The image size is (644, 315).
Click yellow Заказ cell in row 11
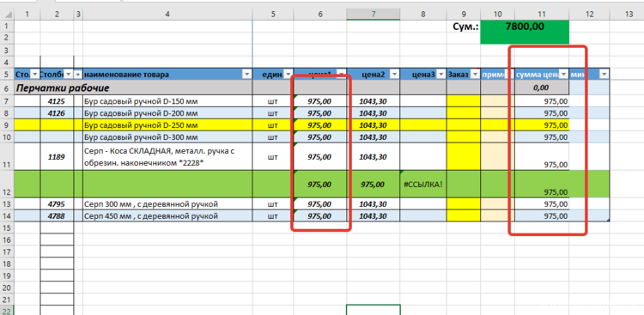click(464, 156)
